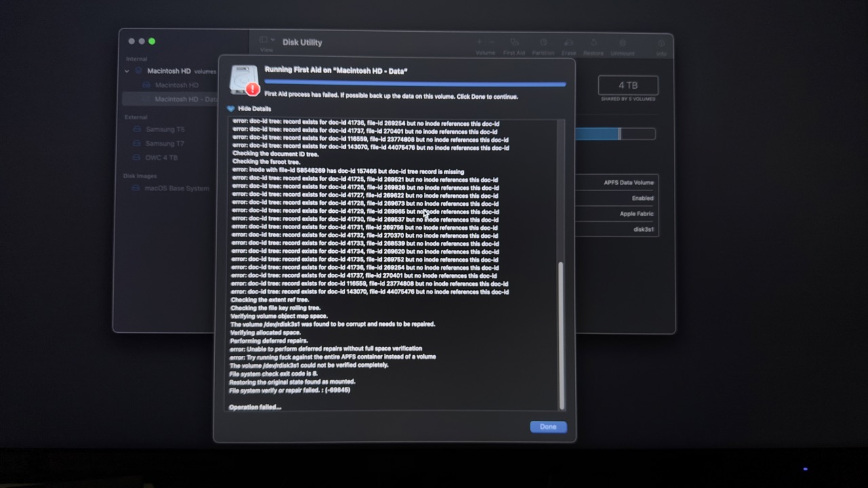Click the Disk Utility window title
This screenshot has width=868, height=488.
click(x=302, y=42)
